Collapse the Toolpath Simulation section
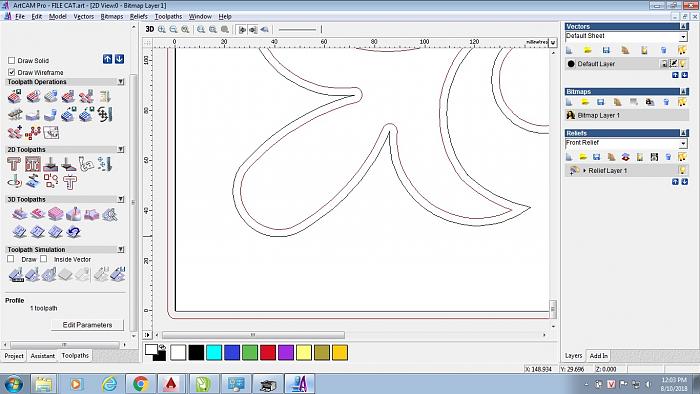This screenshot has width=700, height=394. [121, 249]
